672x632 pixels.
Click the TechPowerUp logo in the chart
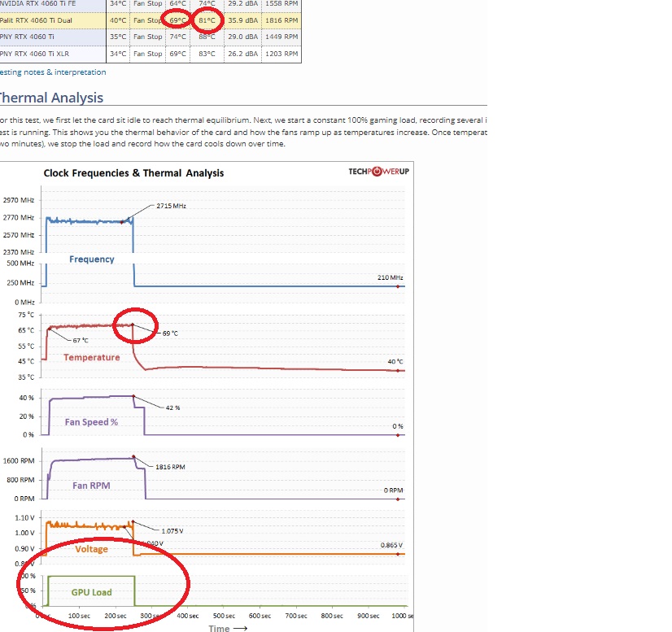click(378, 172)
